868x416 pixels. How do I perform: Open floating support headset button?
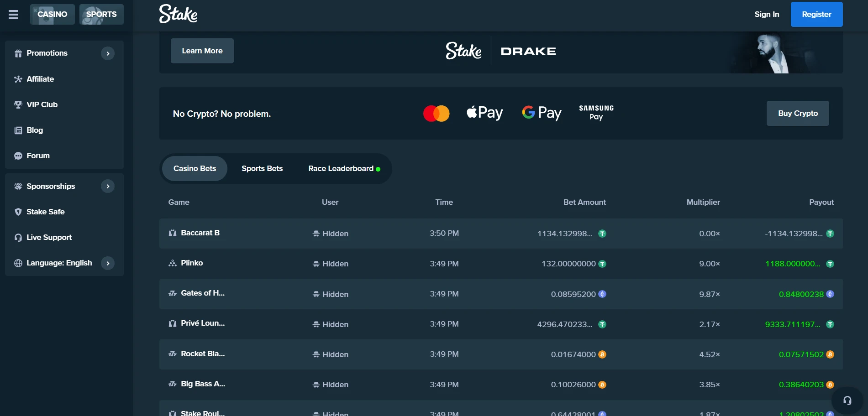[x=847, y=400]
